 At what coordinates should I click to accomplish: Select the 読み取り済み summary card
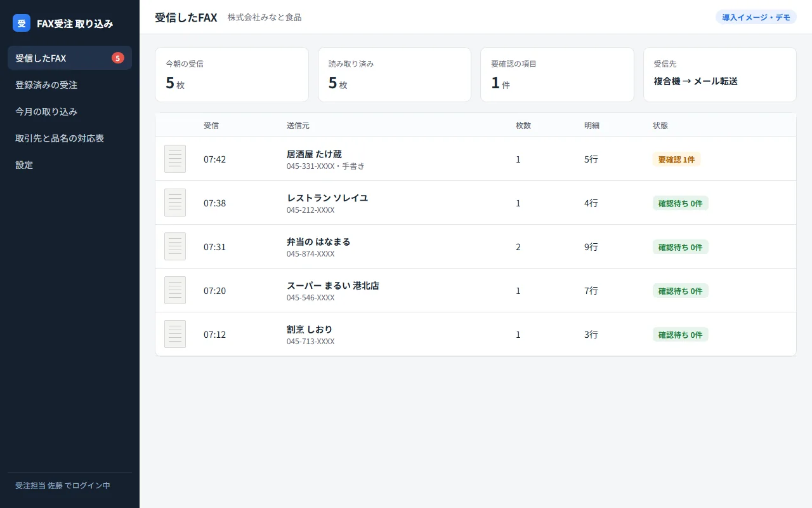(395, 74)
